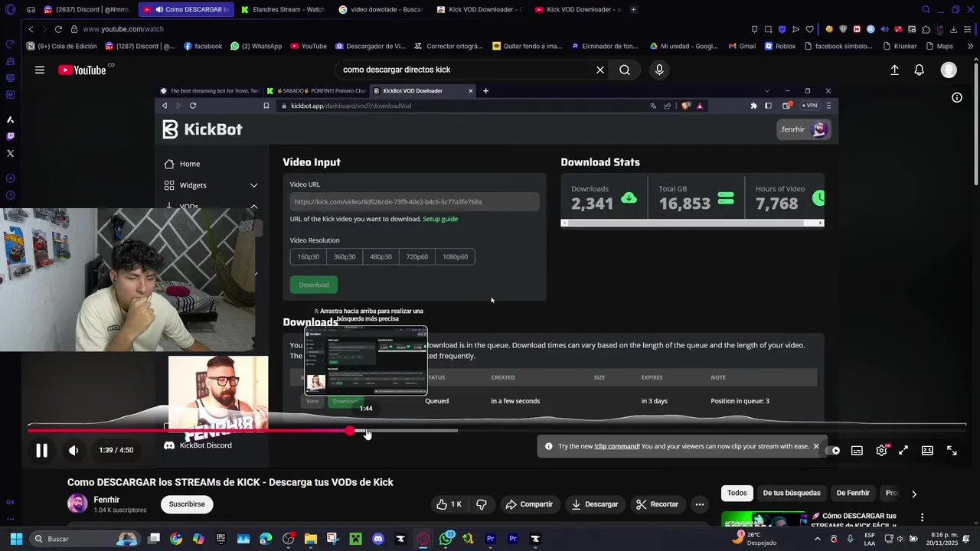
Task: Click the player icon left of fullscreen
Action: point(927,451)
